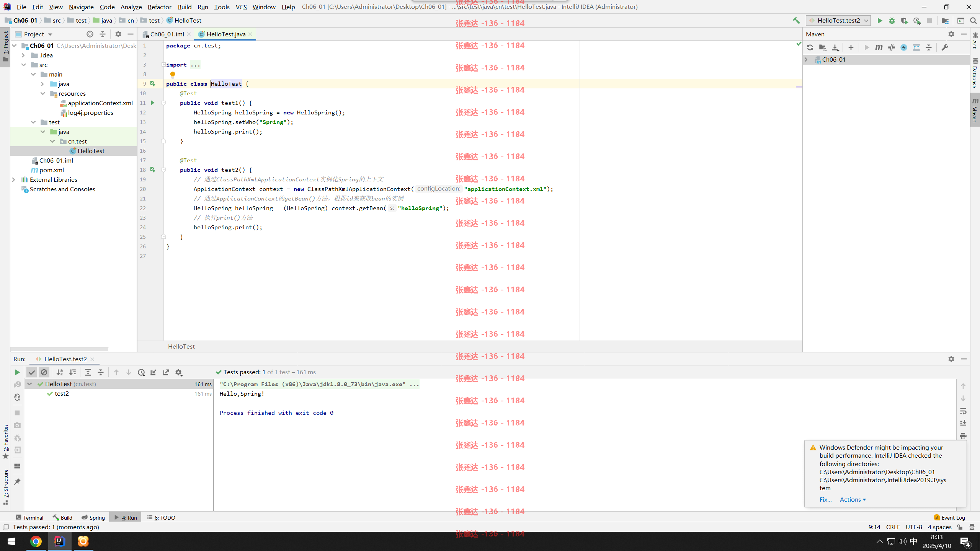980x551 pixels.
Task: Toggle show passed tests checkmark
Action: point(32,372)
